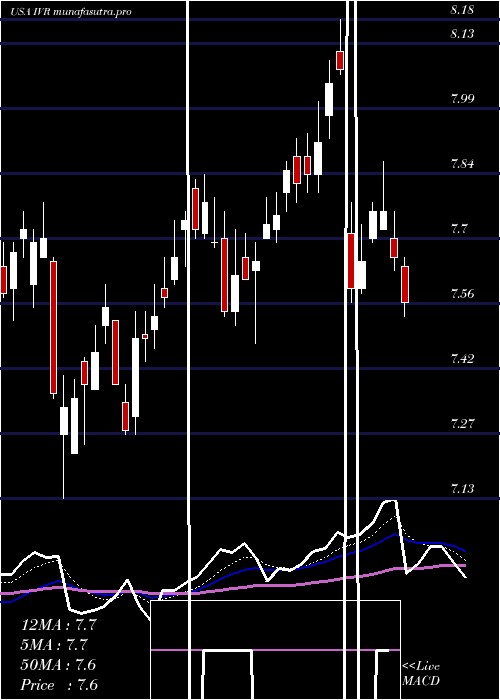Click the 7.13 price axis label
Viewport: 500px width, 700px height.
[462, 488]
